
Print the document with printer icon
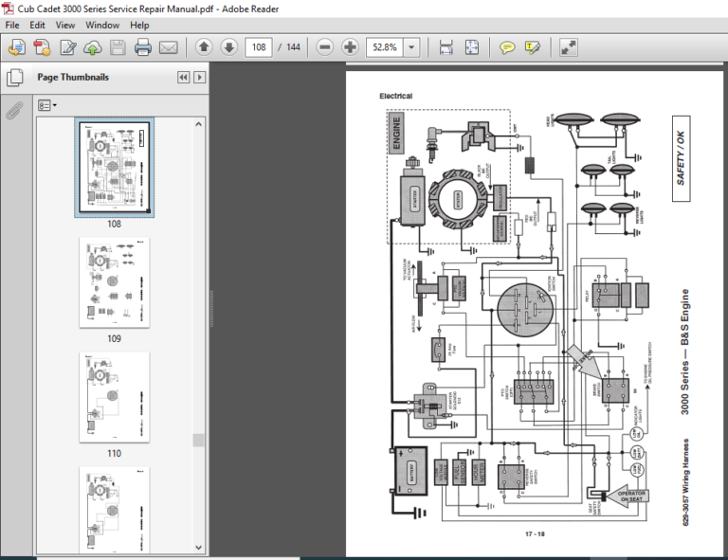142,47
